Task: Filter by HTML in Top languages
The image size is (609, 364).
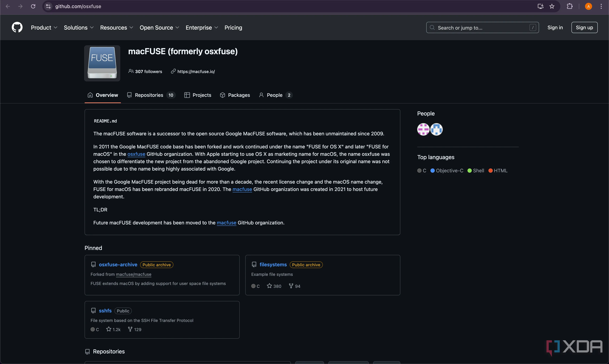Action: pyautogui.click(x=498, y=171)
